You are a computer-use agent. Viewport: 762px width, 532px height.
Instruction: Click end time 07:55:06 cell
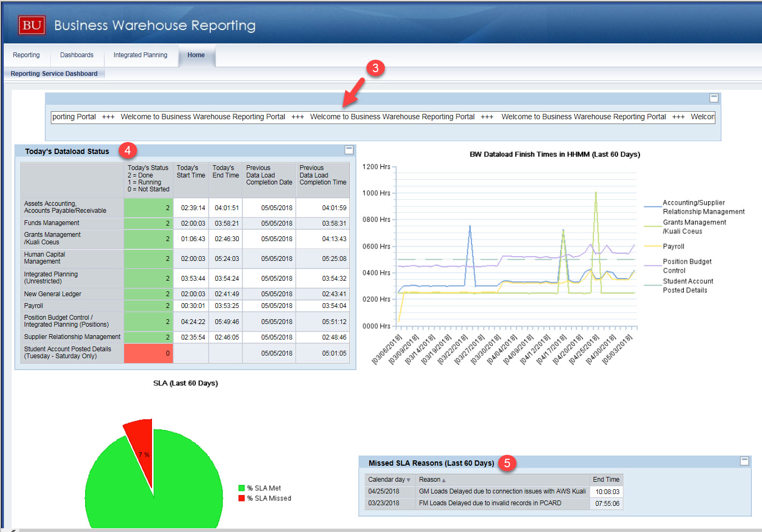607,504
